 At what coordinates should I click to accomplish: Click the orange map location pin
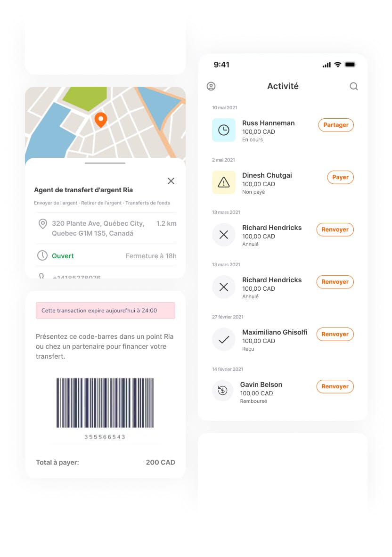[x=100, y=120]
